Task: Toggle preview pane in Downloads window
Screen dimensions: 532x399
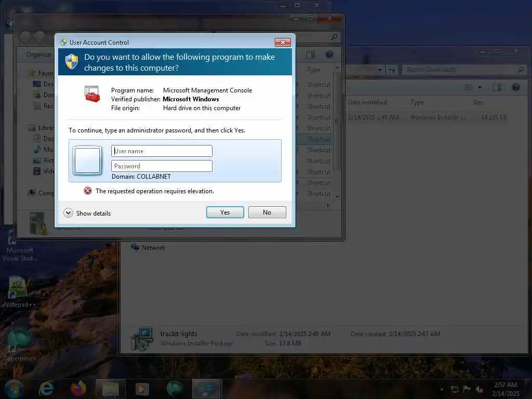Action: click(497, 87)
